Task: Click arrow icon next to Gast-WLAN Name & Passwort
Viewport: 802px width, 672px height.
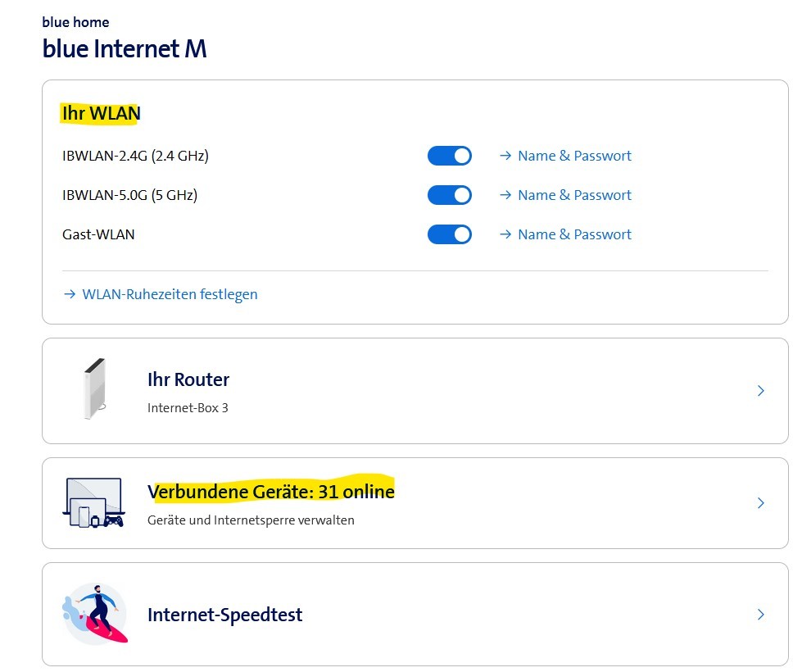Action: (x=505, y=234)
